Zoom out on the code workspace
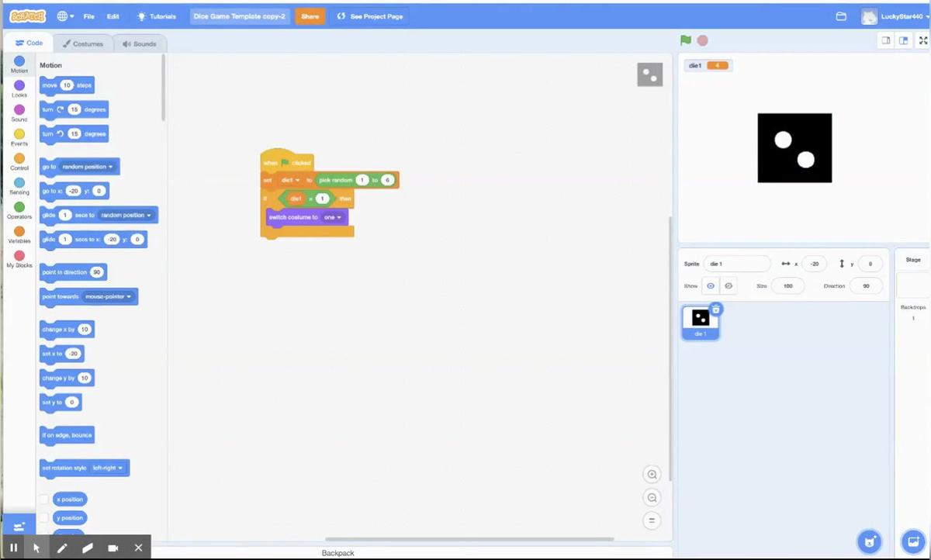The height and width of the screenshot is (560, 931). pyautogui.click(x=652, y=498)
